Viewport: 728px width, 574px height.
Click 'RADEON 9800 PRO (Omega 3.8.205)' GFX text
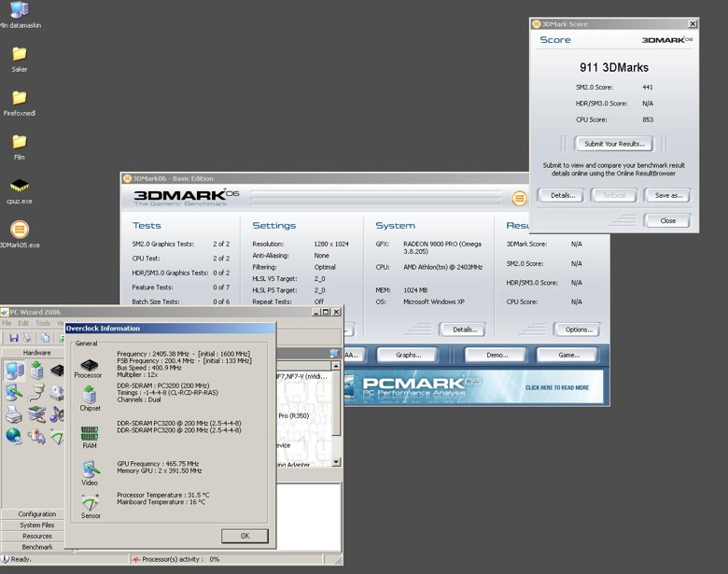[442, 247]
